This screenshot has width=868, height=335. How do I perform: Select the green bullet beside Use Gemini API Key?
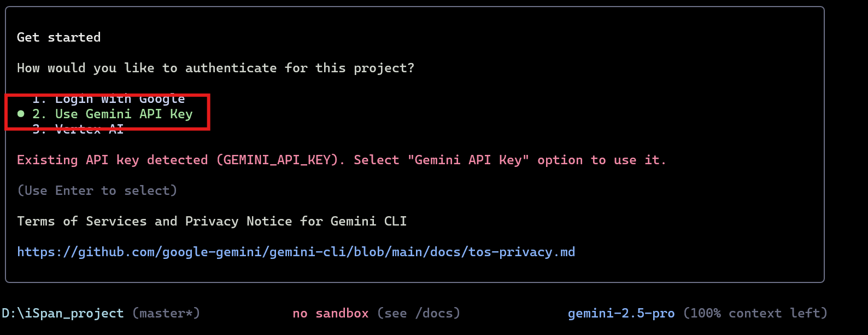point(21,114)
